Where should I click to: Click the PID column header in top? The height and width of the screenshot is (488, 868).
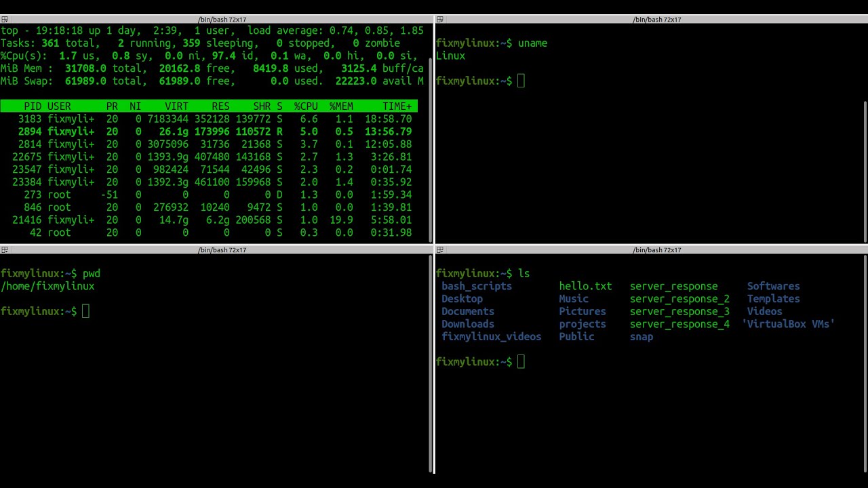[x=33, y=106]
